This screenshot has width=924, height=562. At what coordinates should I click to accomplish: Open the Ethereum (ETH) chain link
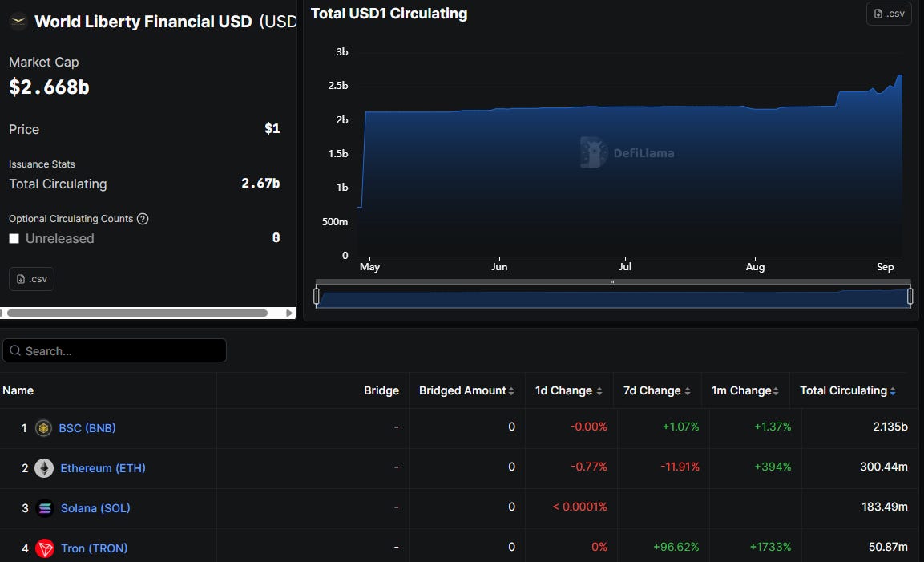tap(103, 468)
